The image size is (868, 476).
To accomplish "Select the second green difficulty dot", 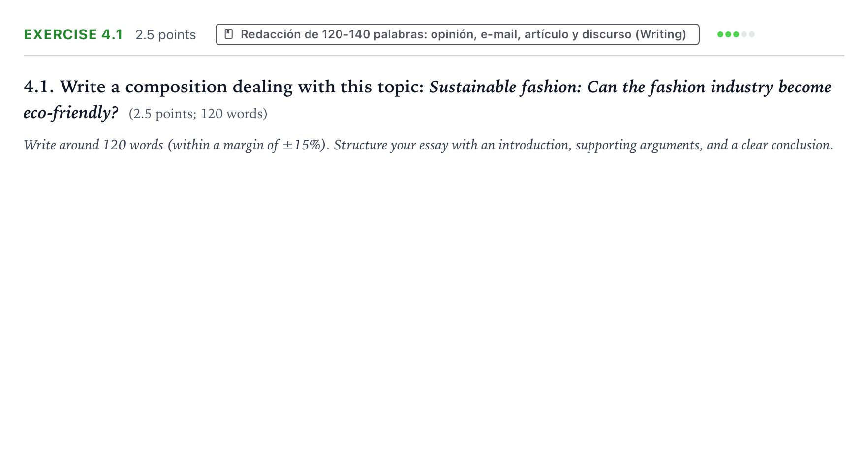I will [x=728, y=34].
